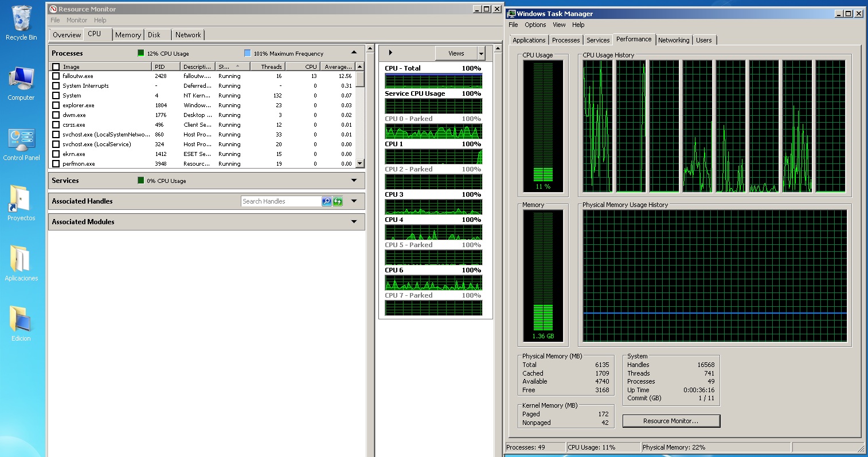The image size is (868, 457).
Task: Open Task Manager Users tab
Action: point(704,40)
